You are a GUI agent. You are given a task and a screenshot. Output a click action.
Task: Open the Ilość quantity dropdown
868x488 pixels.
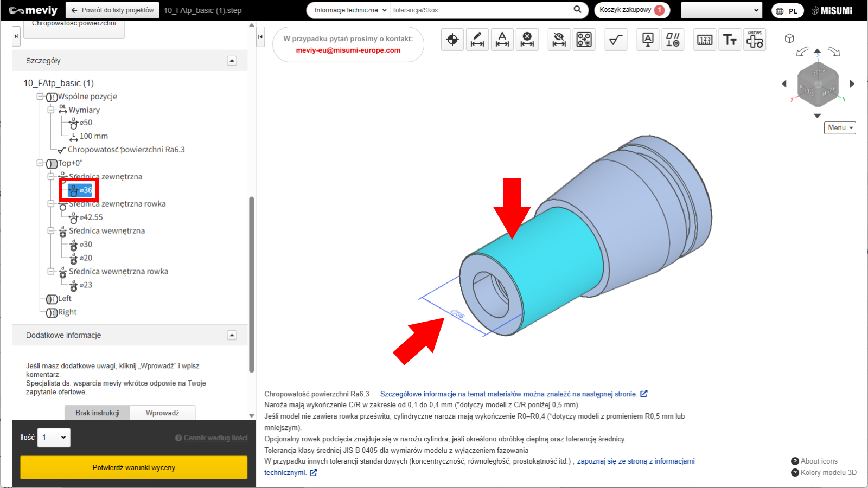tap(54, 438)
